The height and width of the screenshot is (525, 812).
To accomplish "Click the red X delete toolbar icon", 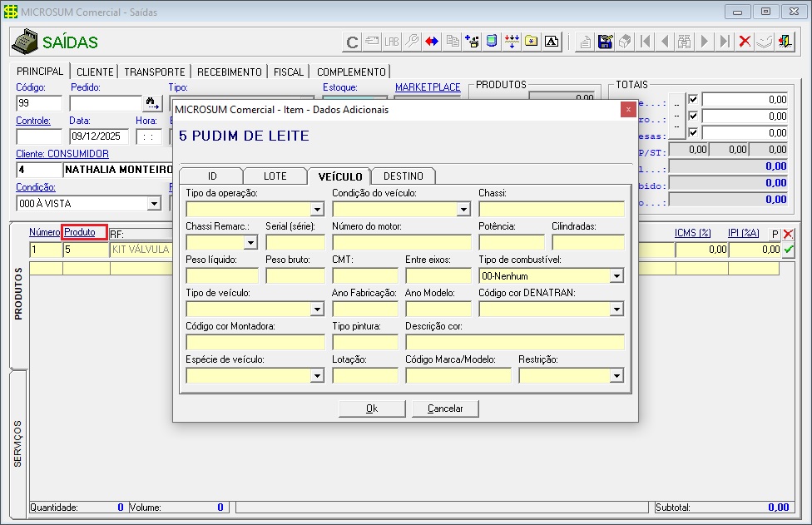I will [745, 42].
